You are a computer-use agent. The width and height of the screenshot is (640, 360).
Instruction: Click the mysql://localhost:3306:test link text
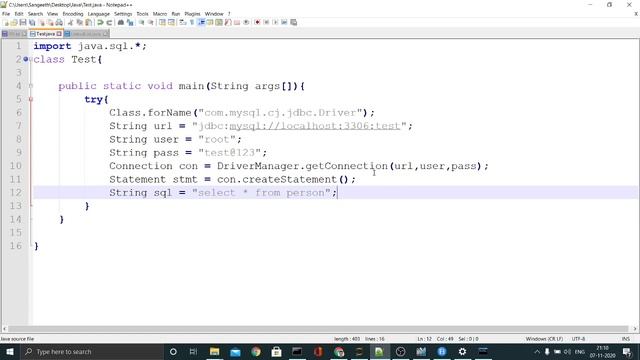point(315,126)
